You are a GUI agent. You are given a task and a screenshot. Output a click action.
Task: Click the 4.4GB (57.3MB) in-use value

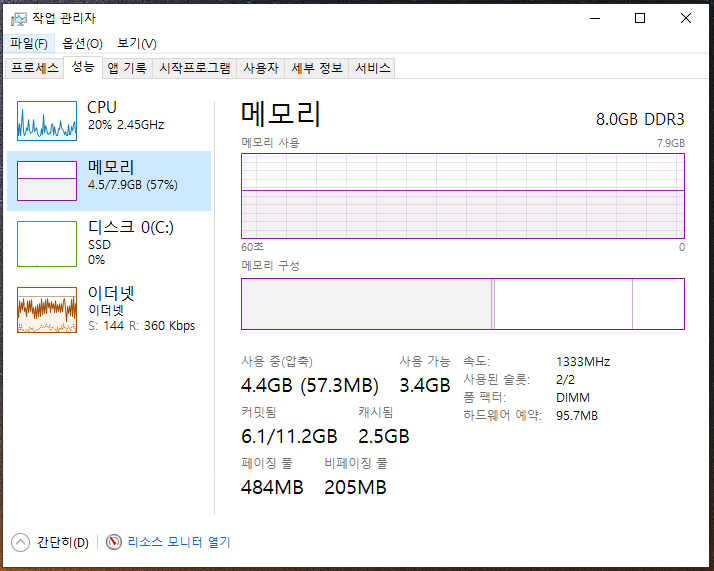tap(310, 385)
